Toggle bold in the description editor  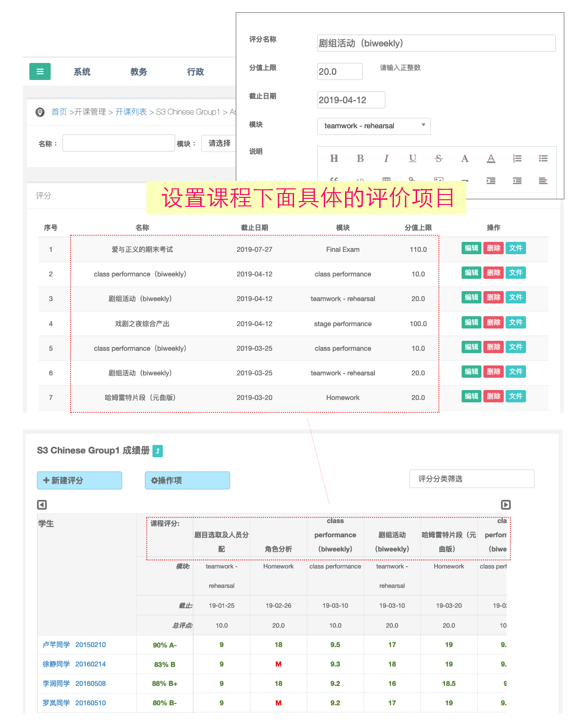coord(360,159)
